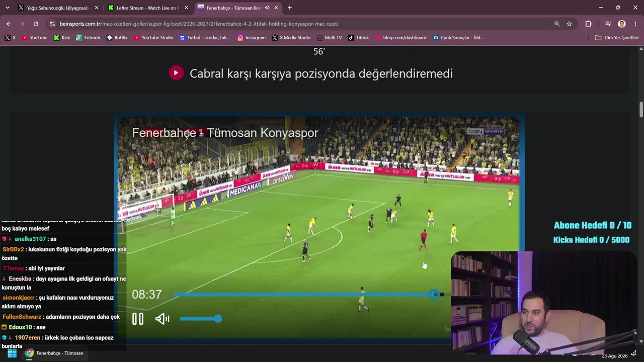Play the Cabral karşı karşıya clip
The image size is (644, 362).
click(x=176, y=73)
